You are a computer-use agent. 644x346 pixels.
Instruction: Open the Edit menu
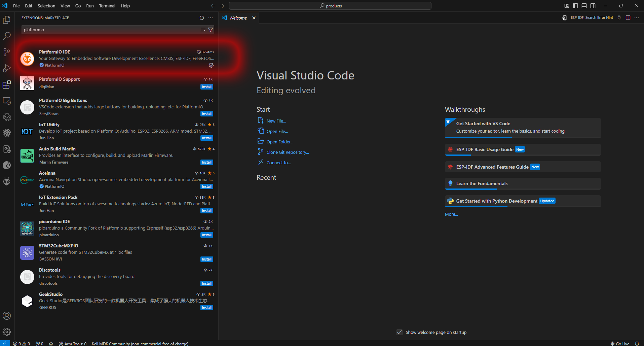(x=29, y=6)
